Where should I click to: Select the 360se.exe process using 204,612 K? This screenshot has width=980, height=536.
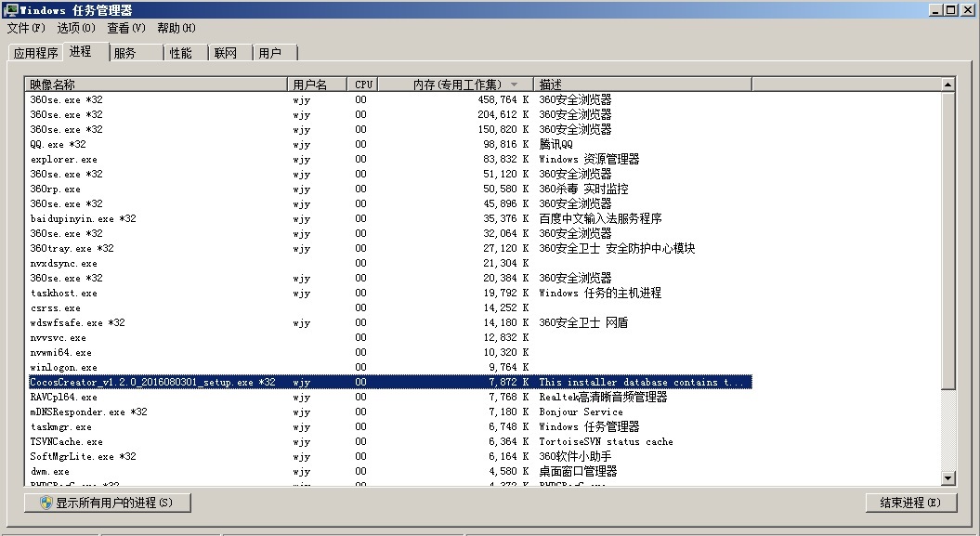tap(390, 114)
